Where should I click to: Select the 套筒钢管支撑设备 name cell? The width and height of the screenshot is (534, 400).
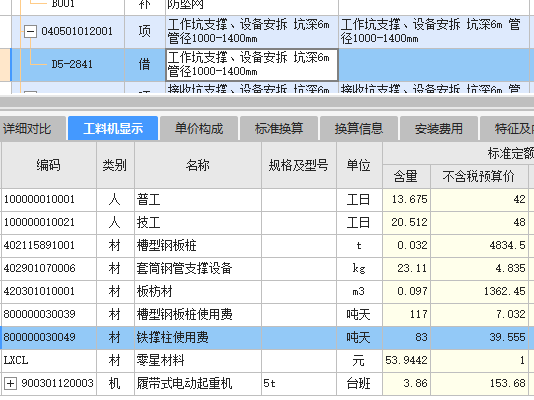[198, 269]
